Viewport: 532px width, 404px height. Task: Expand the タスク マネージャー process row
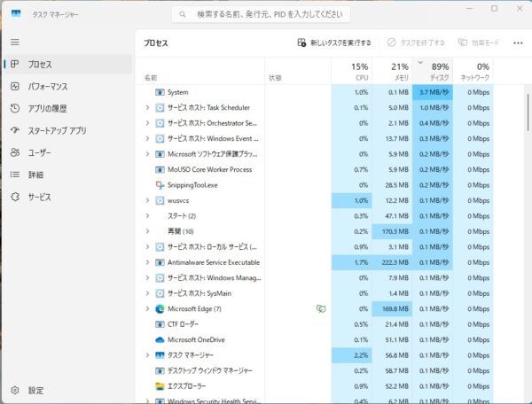147,355
